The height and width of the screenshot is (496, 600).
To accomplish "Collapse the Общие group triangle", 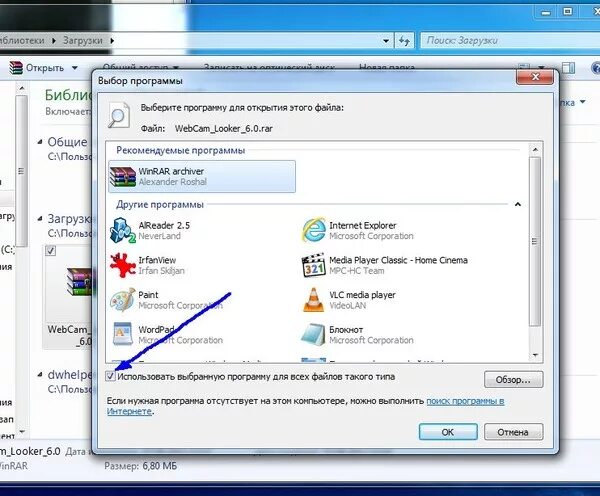I will (40, 142).
